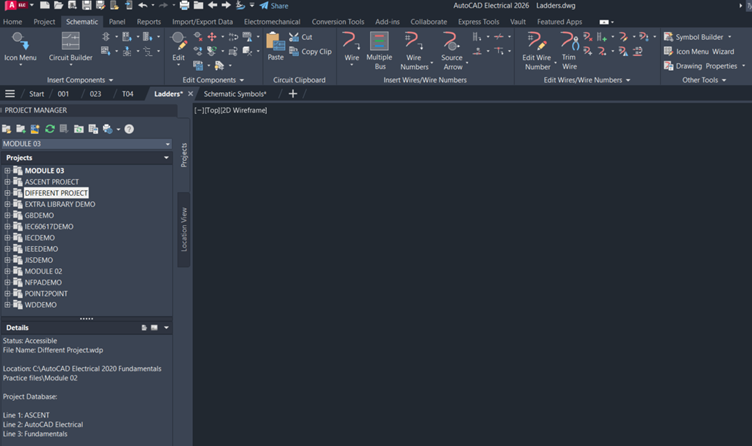Click the Plot printer icon in quick access
This screenshot has height=446, width=752.
[x=184, y=5]
